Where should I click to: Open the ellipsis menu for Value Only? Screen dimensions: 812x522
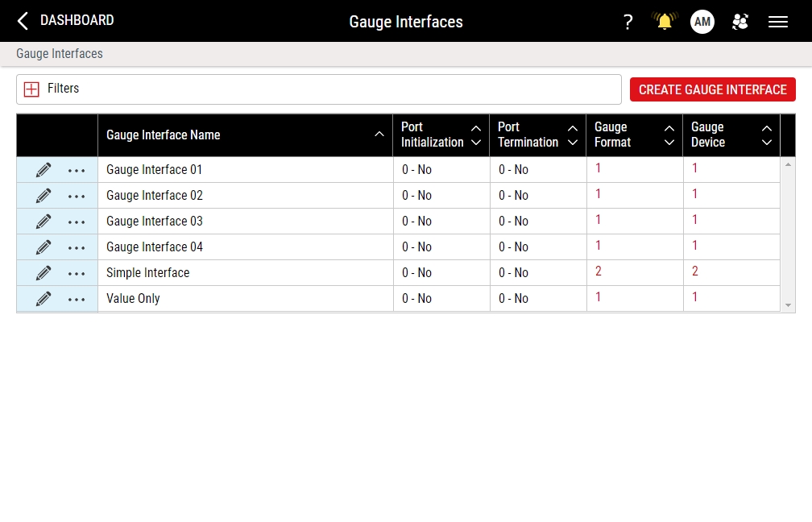tap(77, 298)
